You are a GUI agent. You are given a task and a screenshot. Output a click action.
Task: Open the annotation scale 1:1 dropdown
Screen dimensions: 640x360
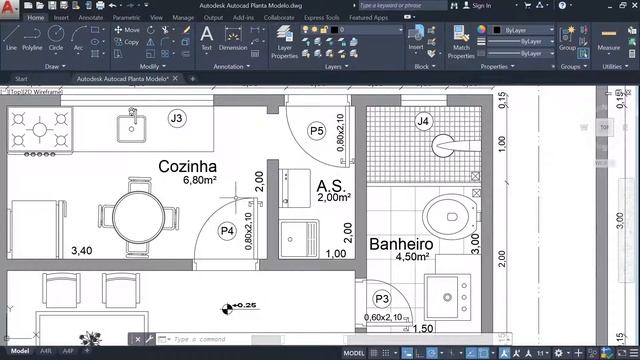(542, 353)
